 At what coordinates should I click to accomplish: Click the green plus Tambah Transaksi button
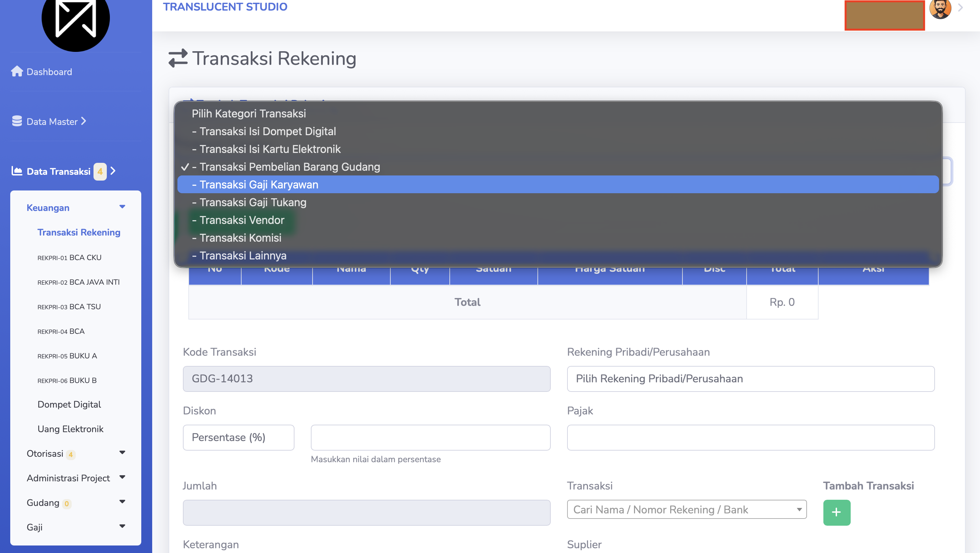[837, 512]
